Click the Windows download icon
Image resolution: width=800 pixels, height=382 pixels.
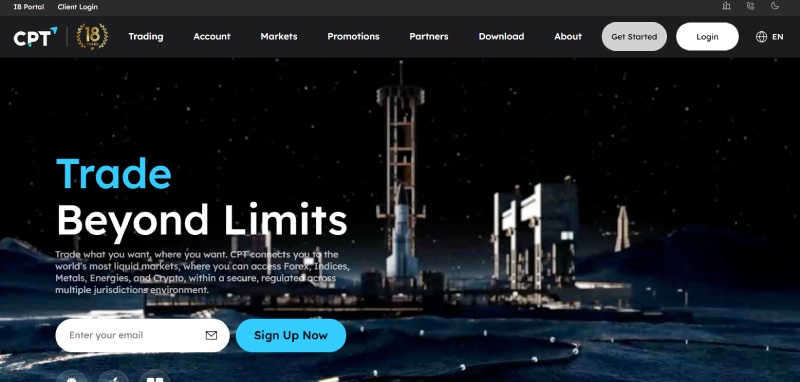coord(155,377)
